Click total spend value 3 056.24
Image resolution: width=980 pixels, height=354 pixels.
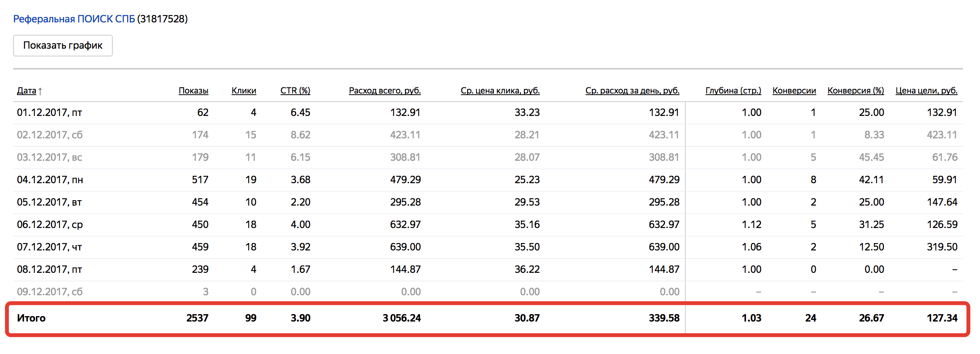(402, 318)
